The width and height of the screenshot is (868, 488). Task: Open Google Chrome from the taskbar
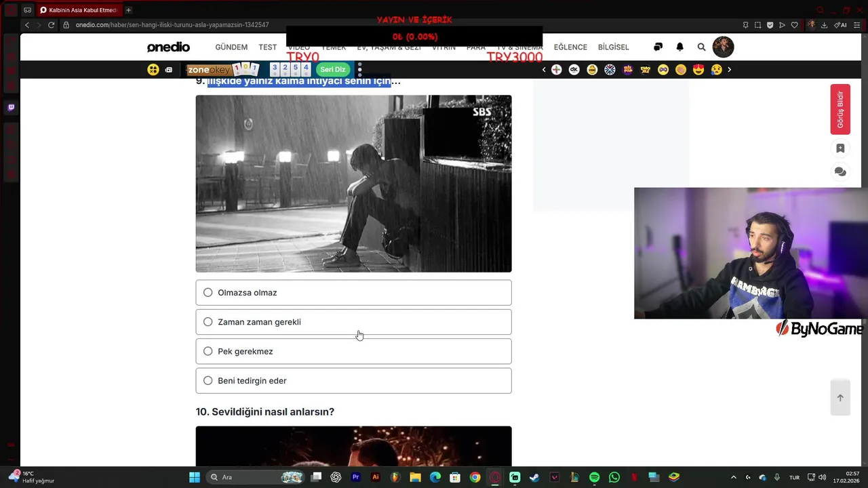click(475, 477)
